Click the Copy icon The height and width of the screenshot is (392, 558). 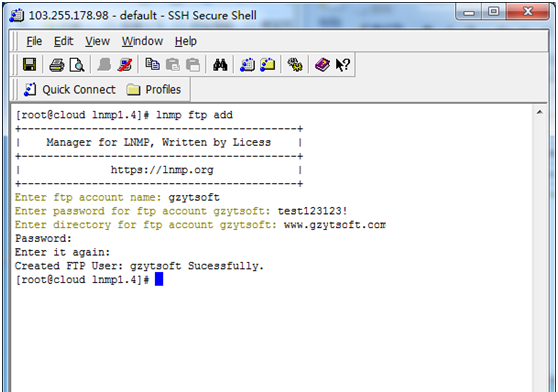tap(152, 64)
